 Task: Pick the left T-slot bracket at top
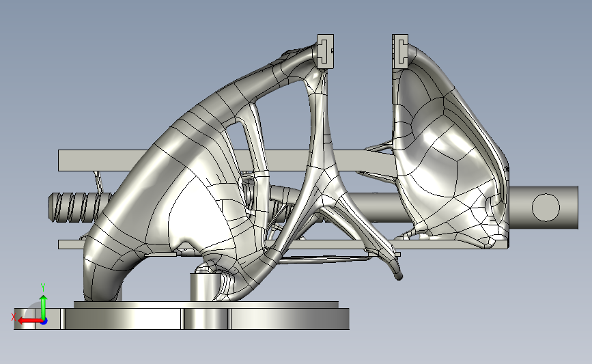325,51
